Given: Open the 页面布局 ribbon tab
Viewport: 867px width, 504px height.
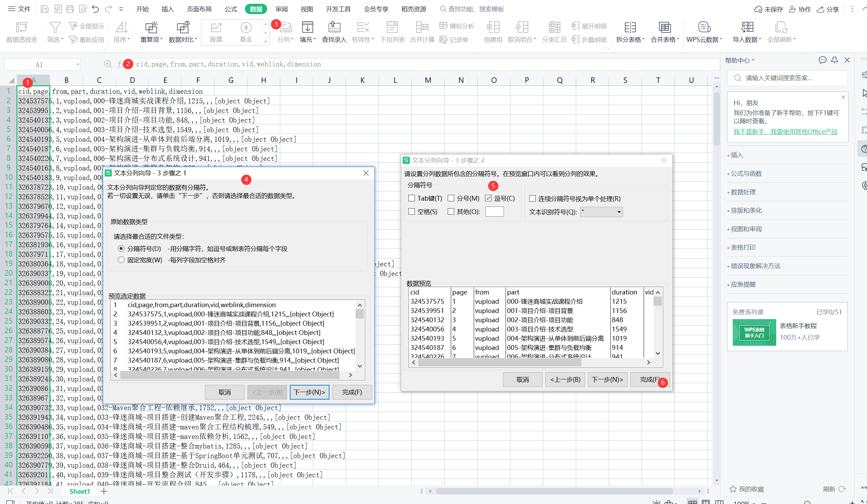Looking at the screenshot, I should coord(199,9).
